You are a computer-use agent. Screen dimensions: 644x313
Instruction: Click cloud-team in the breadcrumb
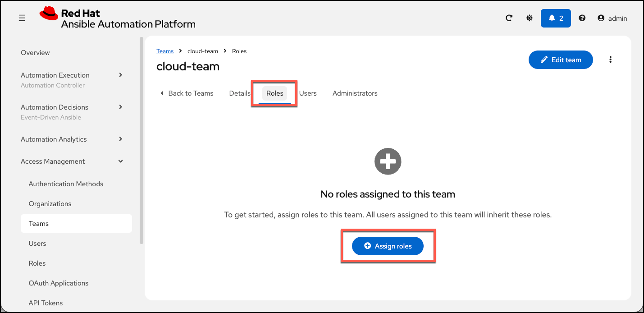pos(203,51)
